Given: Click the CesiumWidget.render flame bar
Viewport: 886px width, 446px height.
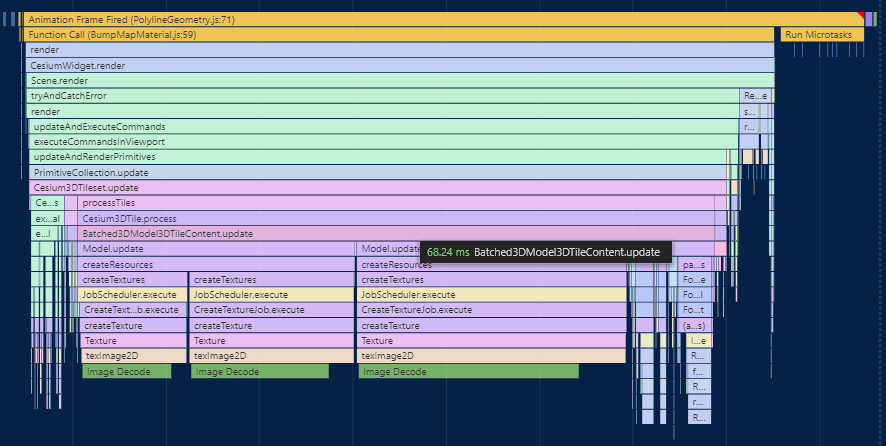Looking at the screenshot, I should [x=400, y=66].
